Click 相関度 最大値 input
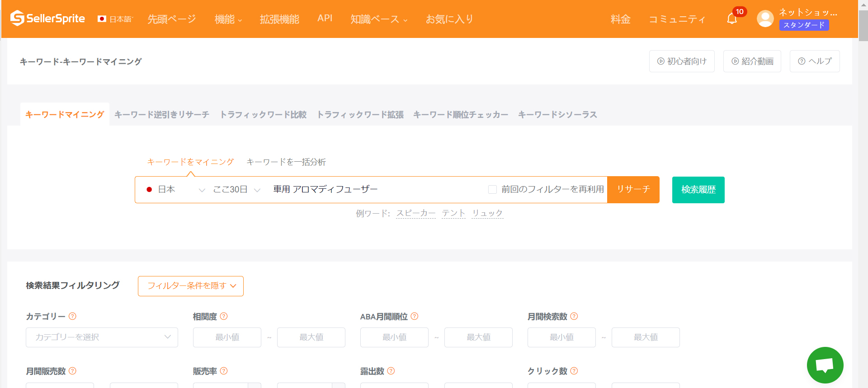The width and height of the screenshot is (868, 388). pyautogui.click(x=311, y=337)
